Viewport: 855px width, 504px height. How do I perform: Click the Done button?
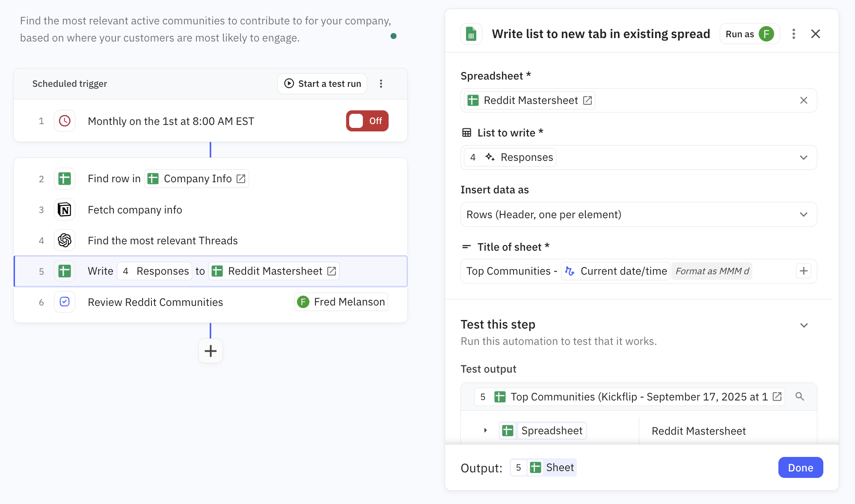[x=800, y=468]
